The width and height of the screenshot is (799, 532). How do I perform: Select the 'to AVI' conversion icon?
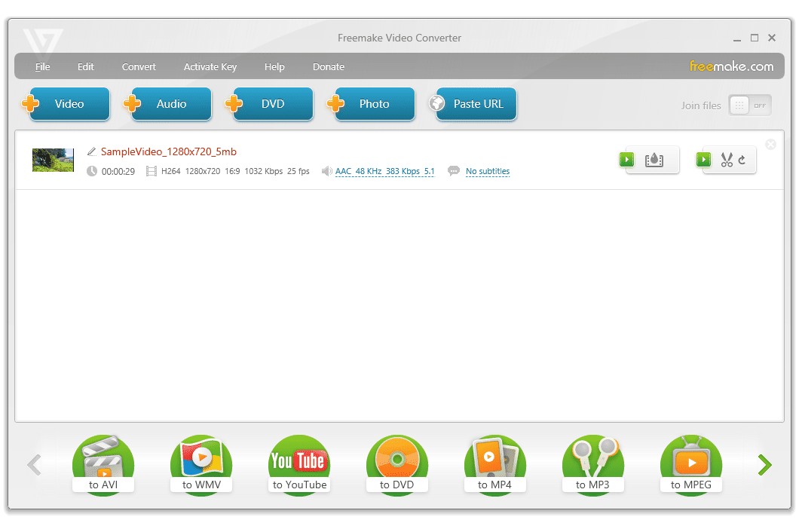[x=103, y=460]
